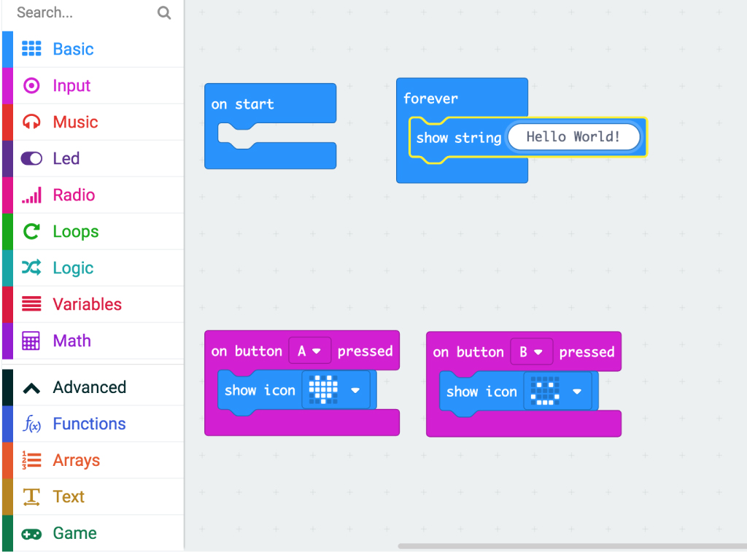Open the Variables category
This screenshot has width=747, height=560.
pyautogui.click(x=93, y=304)
